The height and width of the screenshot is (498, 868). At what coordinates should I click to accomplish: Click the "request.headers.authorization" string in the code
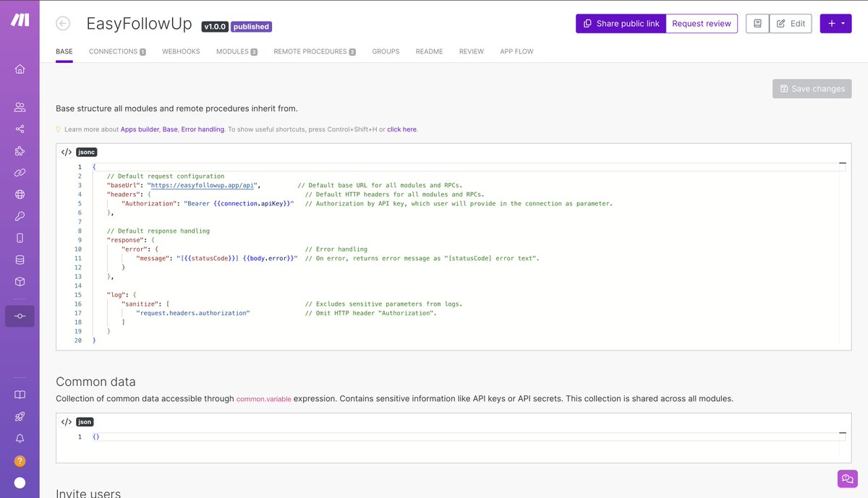tap(192, 313)
